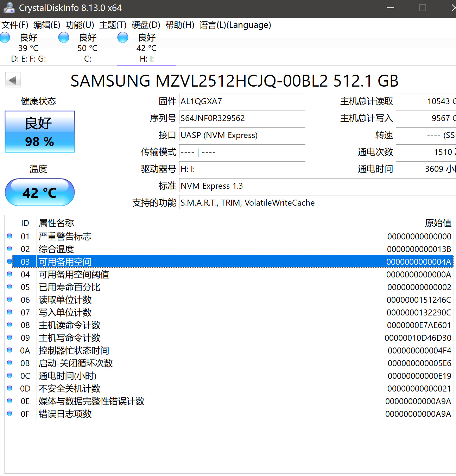Select the 不安全关机计数 attribute name

pos(70,388)
